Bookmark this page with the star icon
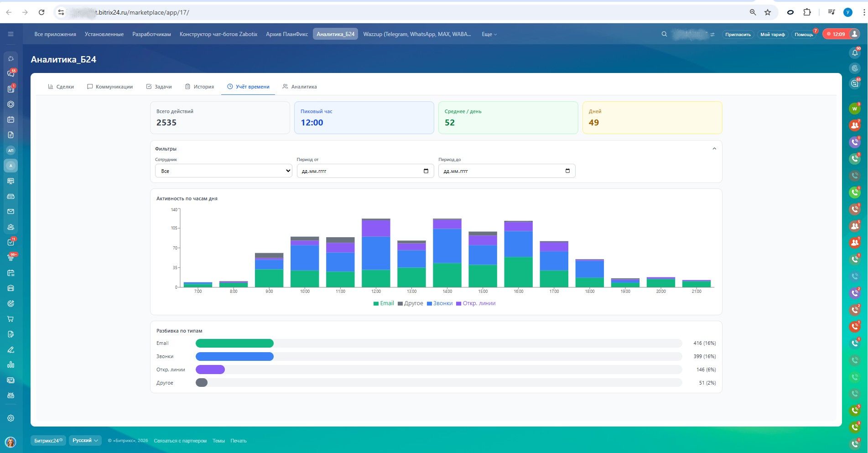868x453 pixels. [768, 12]
